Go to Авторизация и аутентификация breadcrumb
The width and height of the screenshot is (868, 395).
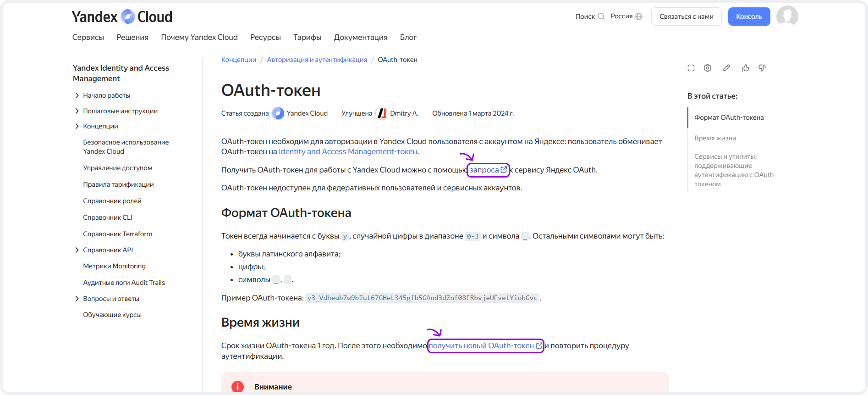[317, 60]
